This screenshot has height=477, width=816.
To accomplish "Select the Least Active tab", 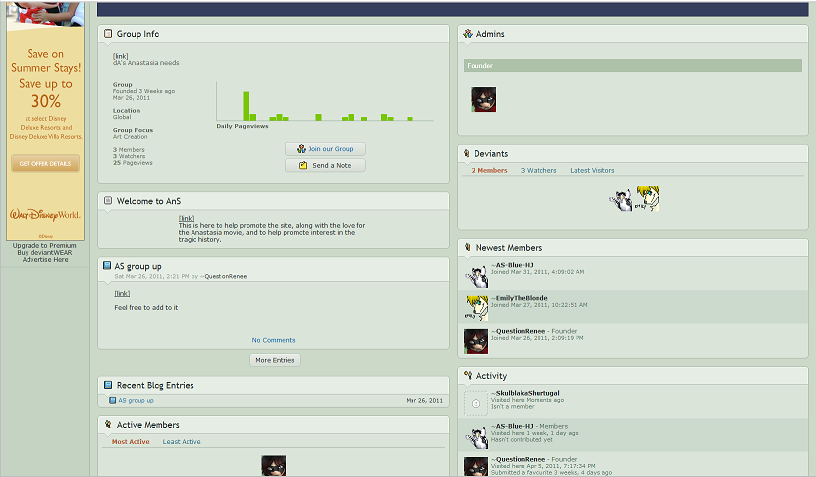I will [x=182, y=442].
